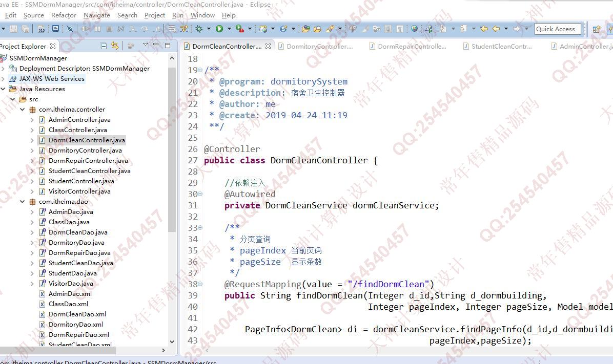Toggle fold at line 33 comment
The image size is (613, 364).
coord(200,228)
